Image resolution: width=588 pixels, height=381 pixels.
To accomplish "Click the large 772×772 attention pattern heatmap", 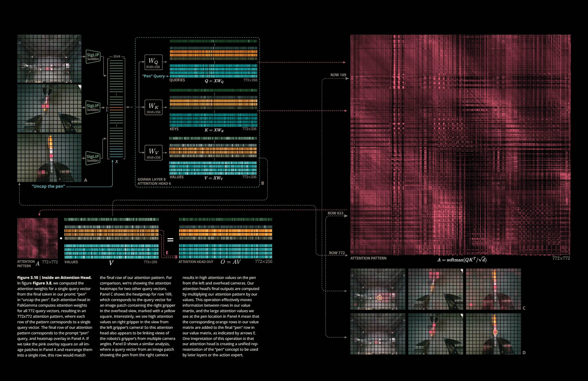I will (x=460, y=145).
